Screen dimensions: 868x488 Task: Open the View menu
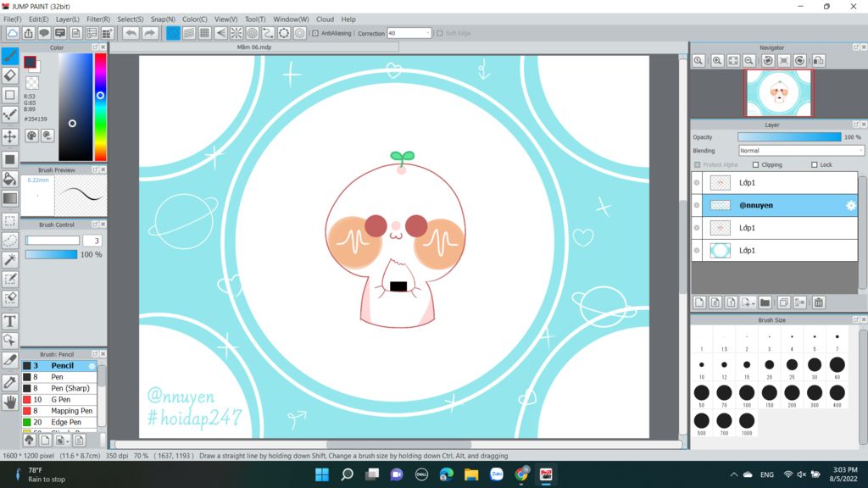pyautogui.click(x=225, y=19)
